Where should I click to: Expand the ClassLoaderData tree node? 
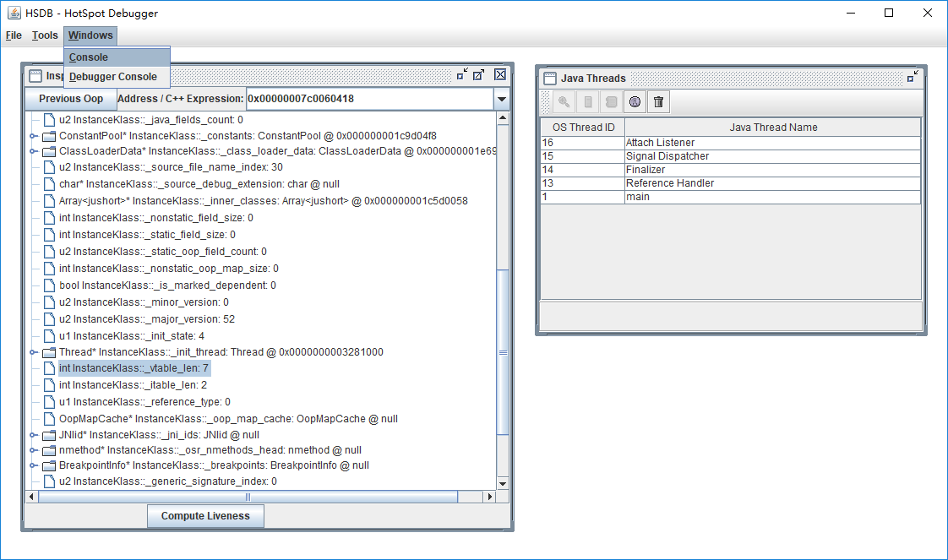33,151
